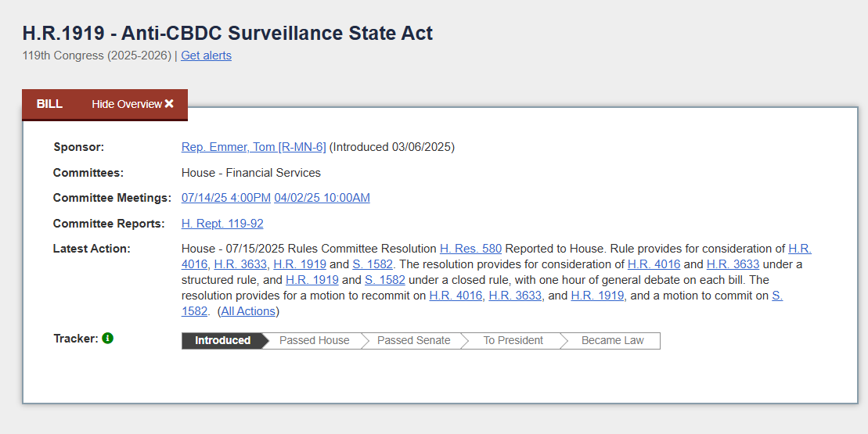Click the To President tracker stage

(x=513, y=341)
